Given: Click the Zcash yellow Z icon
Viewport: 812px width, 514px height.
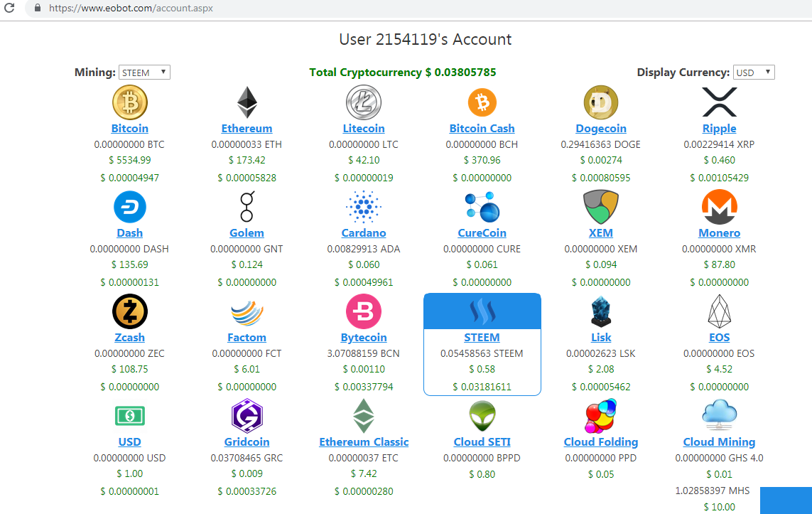Looking at the screenshot, I should pyautogui.click(x=130, y=311).
